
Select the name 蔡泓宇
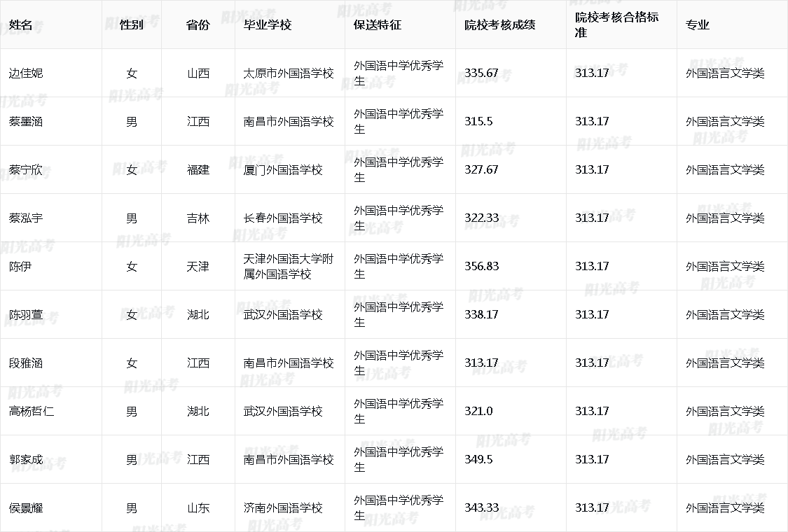26,218
